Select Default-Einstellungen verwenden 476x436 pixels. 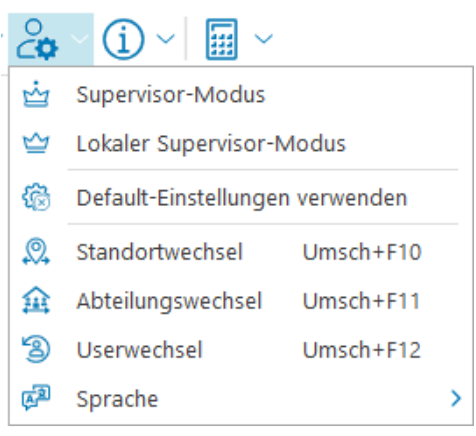coord(241,197)
